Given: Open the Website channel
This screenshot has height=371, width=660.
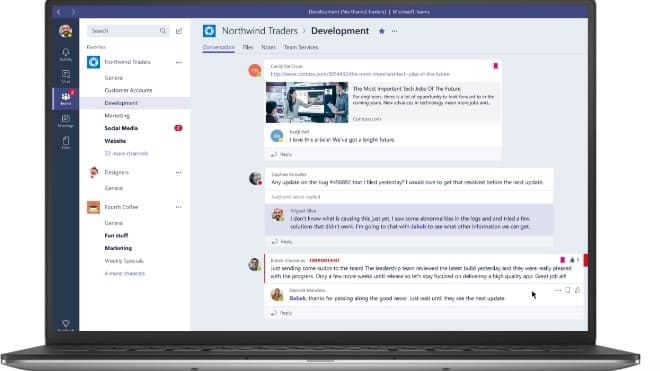Looking at the screenshot, I should [x=115, y=141].
